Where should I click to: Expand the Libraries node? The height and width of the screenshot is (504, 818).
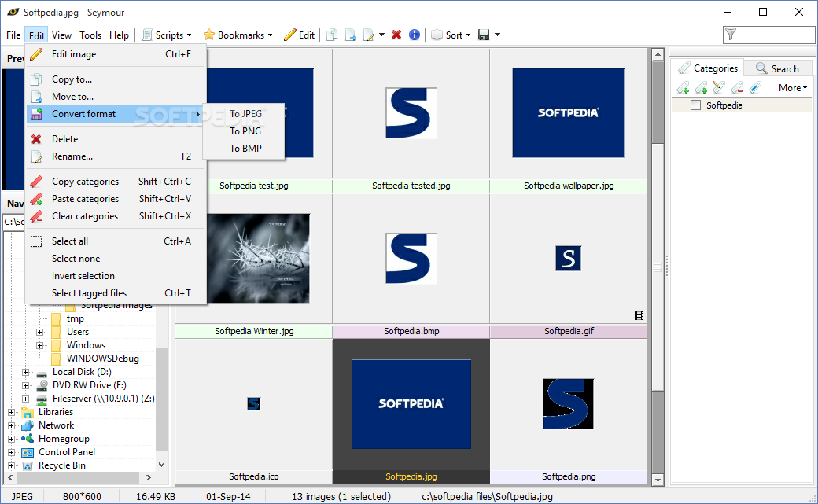click(x=12, y=412)
